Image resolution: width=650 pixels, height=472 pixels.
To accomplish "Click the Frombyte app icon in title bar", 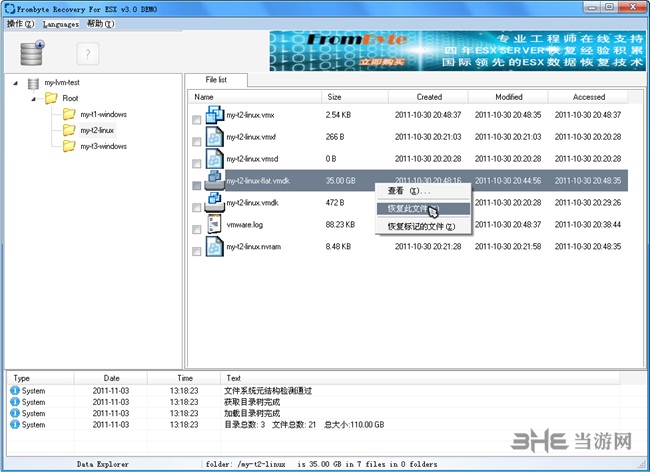I will [9, 9].
